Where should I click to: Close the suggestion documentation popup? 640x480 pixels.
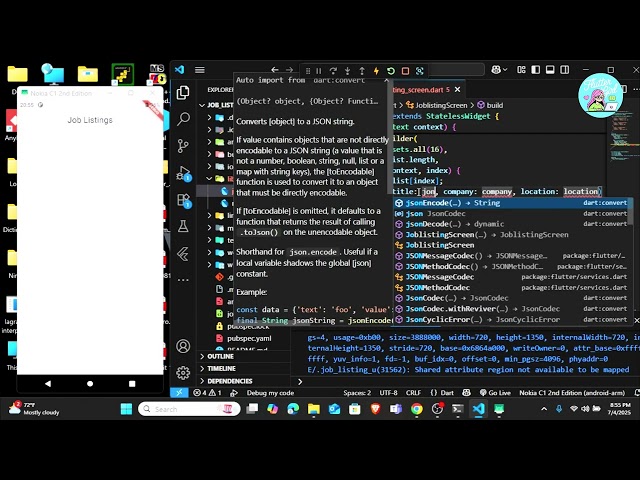click(x=386, y=80)
